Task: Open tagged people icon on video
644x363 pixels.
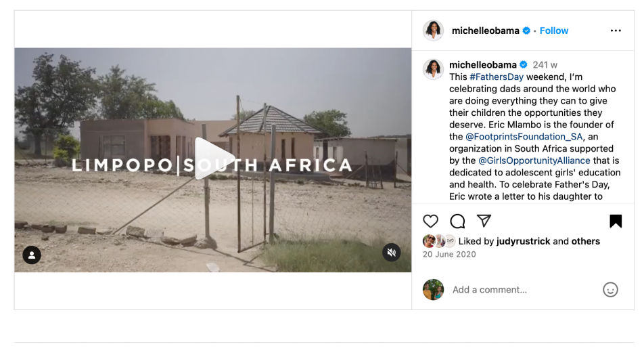Action: (x=32, y=255)
